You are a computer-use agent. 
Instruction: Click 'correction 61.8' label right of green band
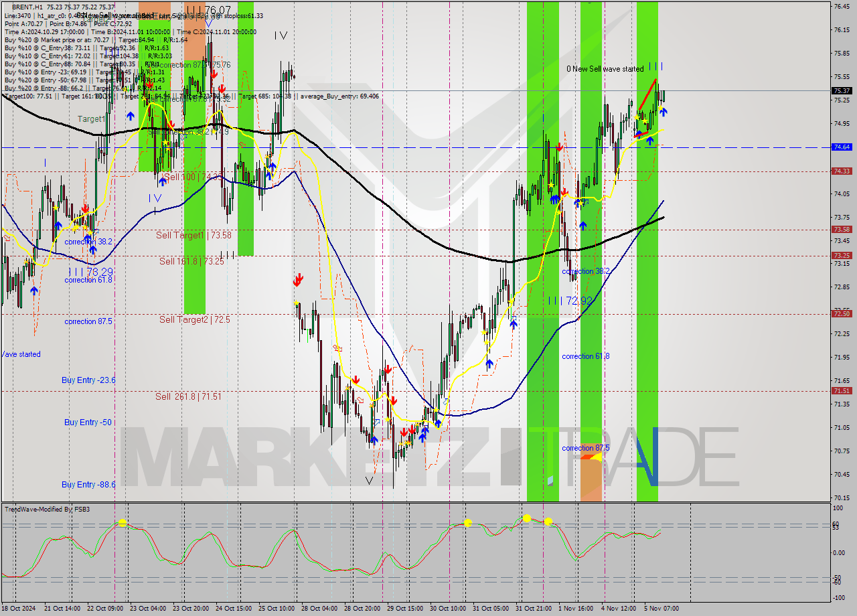[x=586, y=356]
